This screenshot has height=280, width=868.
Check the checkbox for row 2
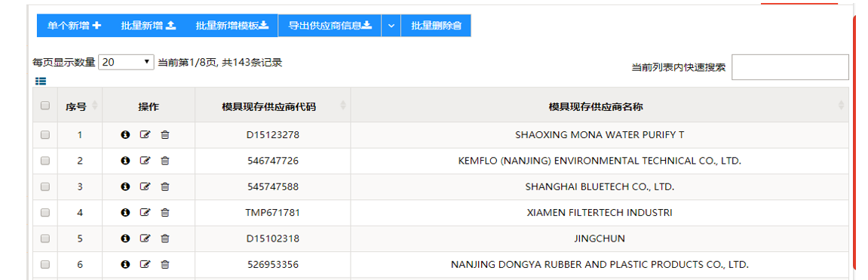coord(45,161)
